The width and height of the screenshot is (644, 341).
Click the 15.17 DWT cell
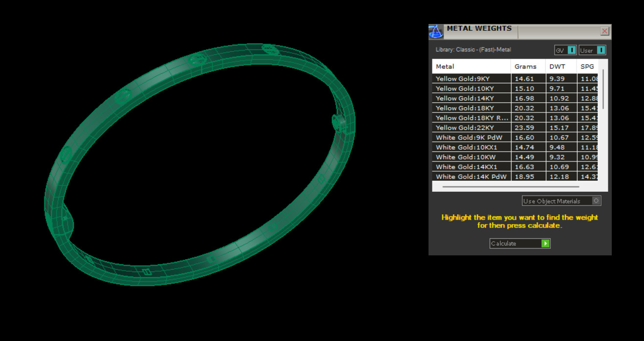pyautogui.click(x=561, y=128)
